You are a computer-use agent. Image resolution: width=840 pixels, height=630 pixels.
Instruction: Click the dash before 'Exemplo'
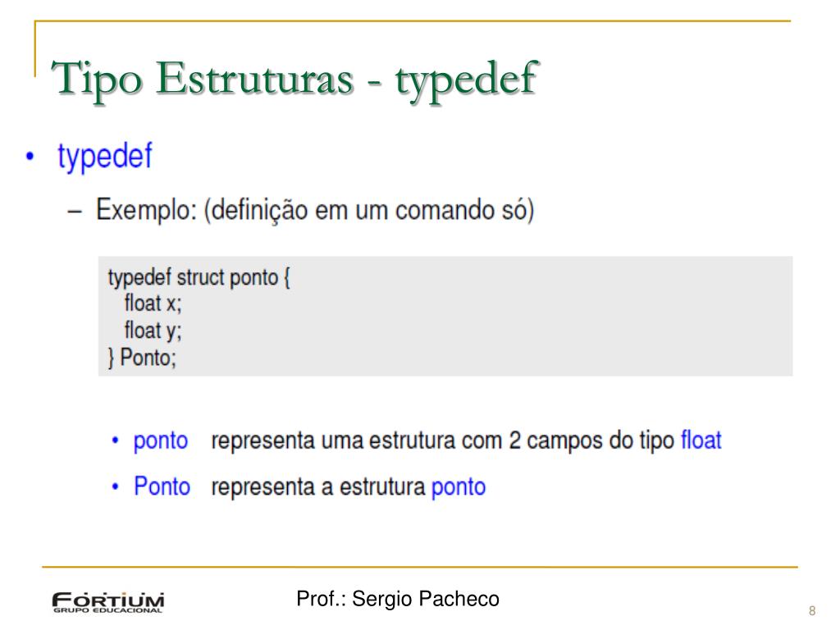click(x=75, y=212)
